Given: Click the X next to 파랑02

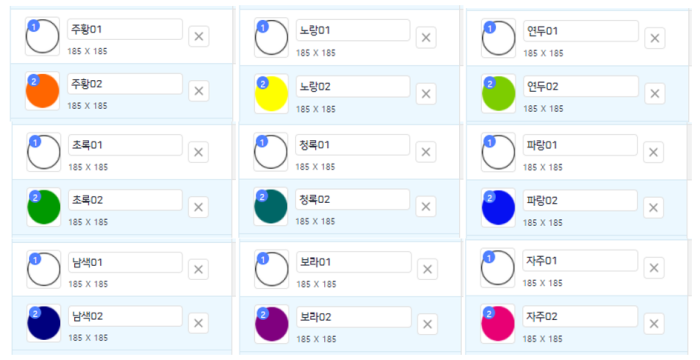Looking at the screenshot, I should click(654, 208).
